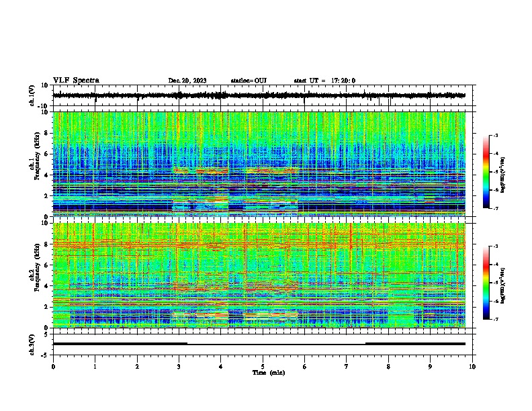
Task: Click the 'VLF Spectra' plot title
Action: [x=76, y=81]
